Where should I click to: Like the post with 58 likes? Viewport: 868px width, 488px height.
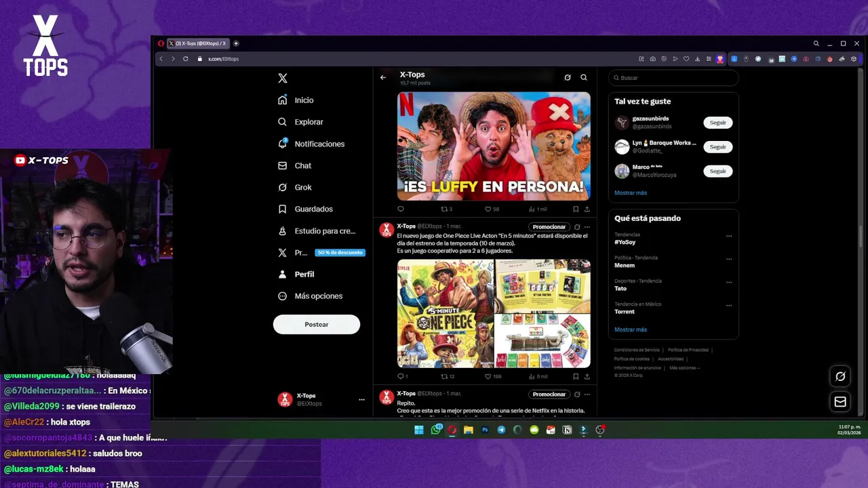coord(492,209)
